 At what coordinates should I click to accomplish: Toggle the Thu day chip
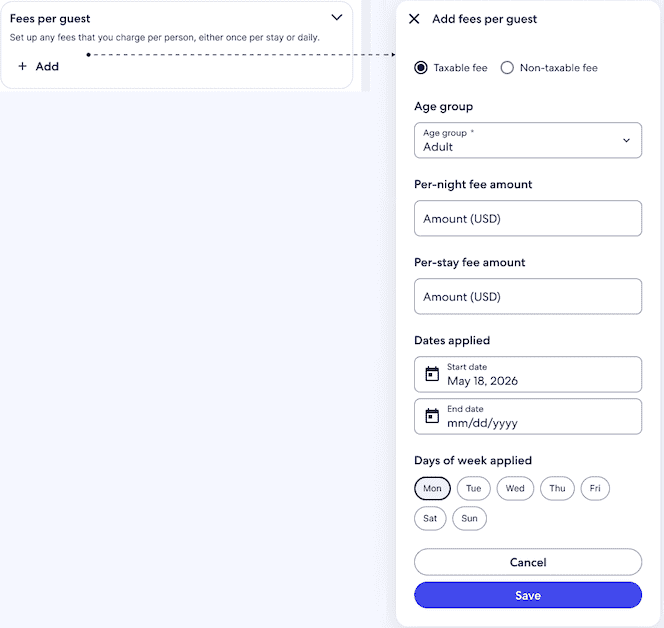tap(557, 489)
